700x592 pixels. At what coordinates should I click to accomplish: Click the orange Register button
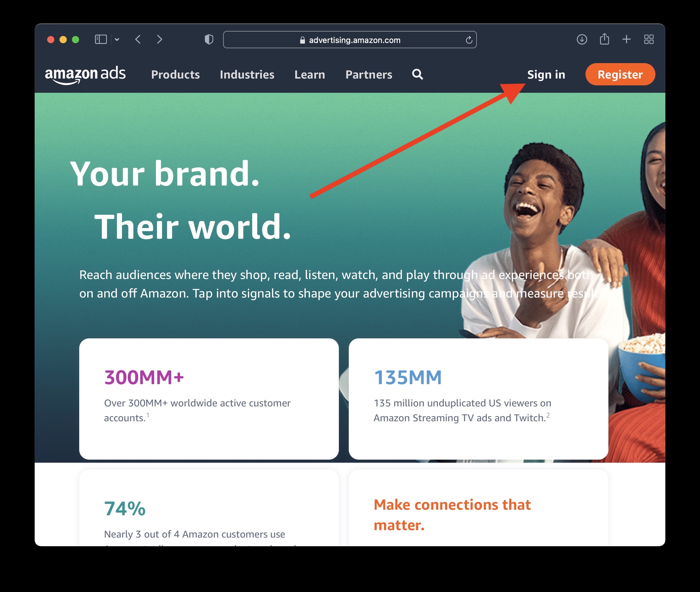tap(620, 74)
